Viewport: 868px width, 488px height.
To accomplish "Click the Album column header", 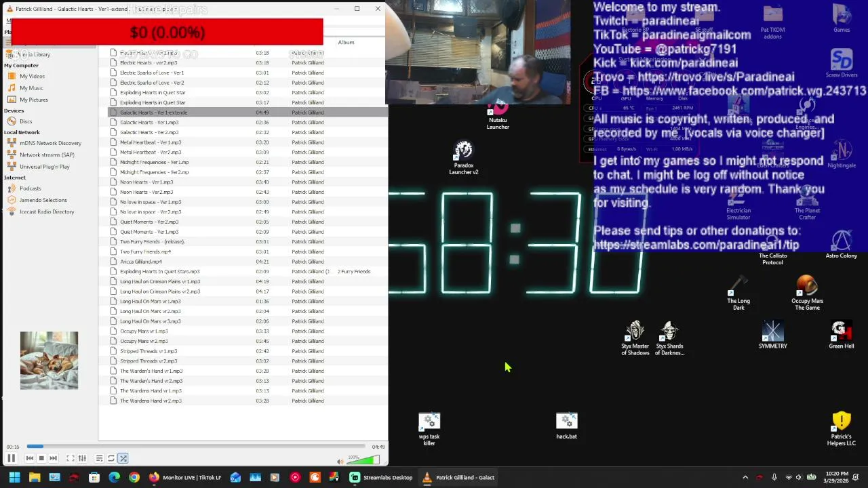I will (346, 42).
